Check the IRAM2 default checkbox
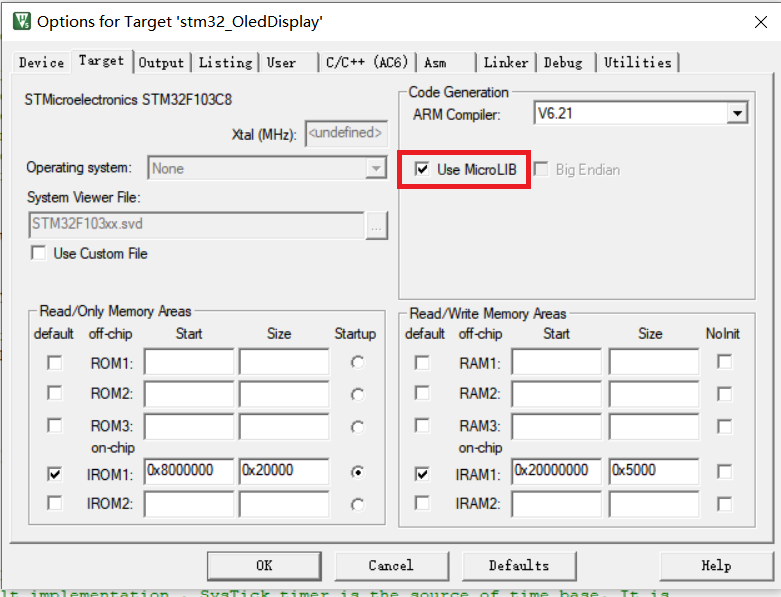Screen dimensions: 781x597 point(422,503)
